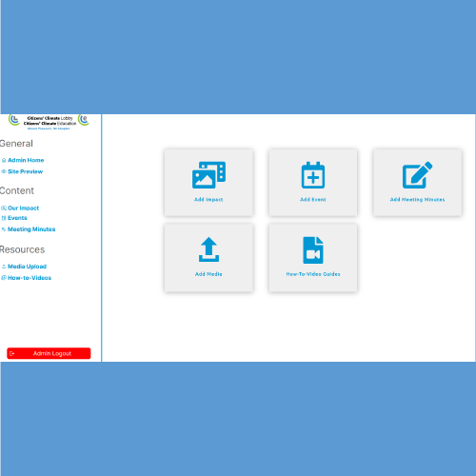This screenshot has height=476, width=476.
Task: Click the home icon beside Admin Home
Action: click(4, 160)
